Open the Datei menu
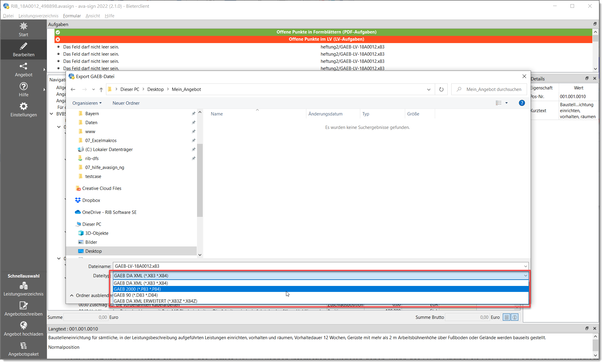 pos(8,16)
